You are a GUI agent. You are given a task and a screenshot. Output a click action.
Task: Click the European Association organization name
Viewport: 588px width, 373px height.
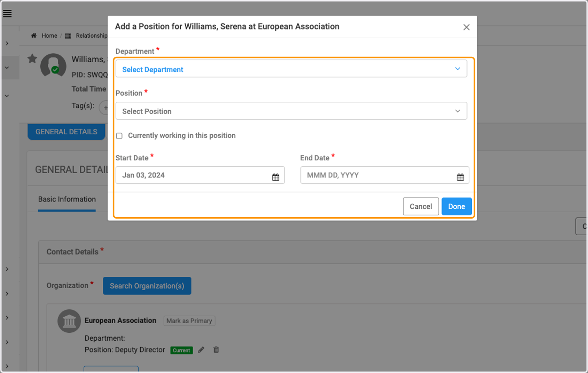pyautogui.click(x=121, y=321)
